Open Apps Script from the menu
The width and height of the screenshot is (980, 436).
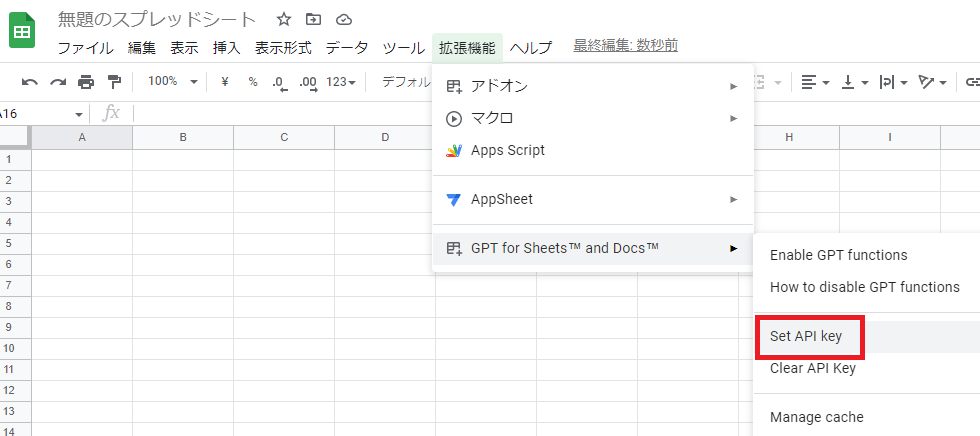point(592,151)
